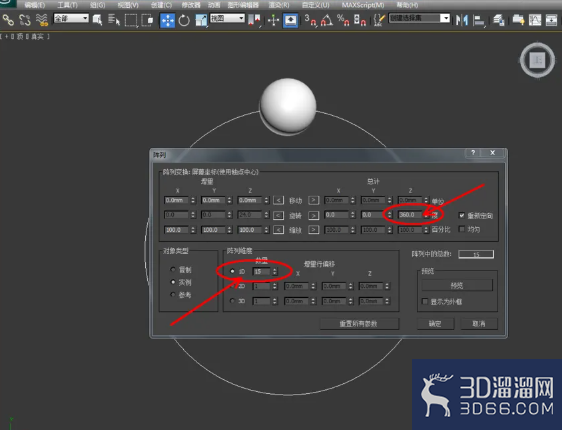Toggle the Percent Snap icon
The image size is (562, 430).
[343, 20]
